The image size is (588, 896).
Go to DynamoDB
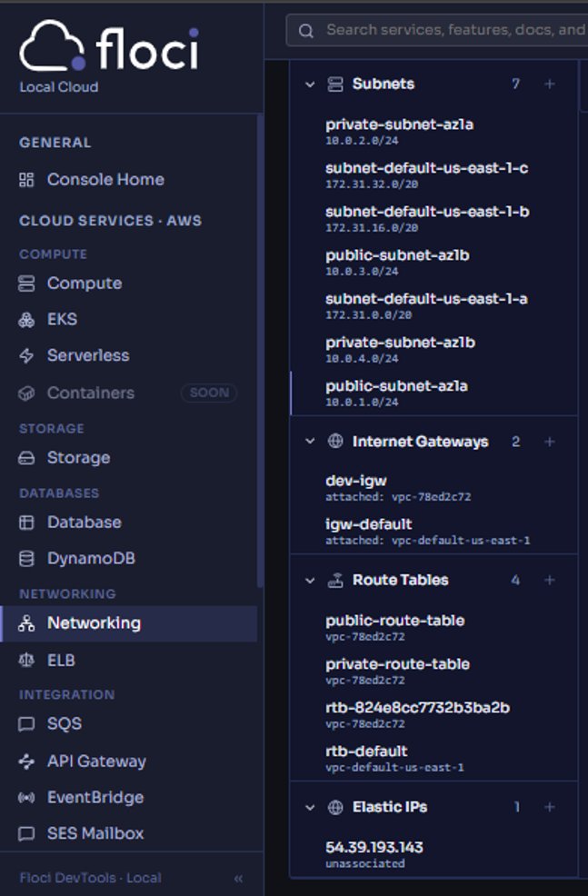click(x=129, y=558)
